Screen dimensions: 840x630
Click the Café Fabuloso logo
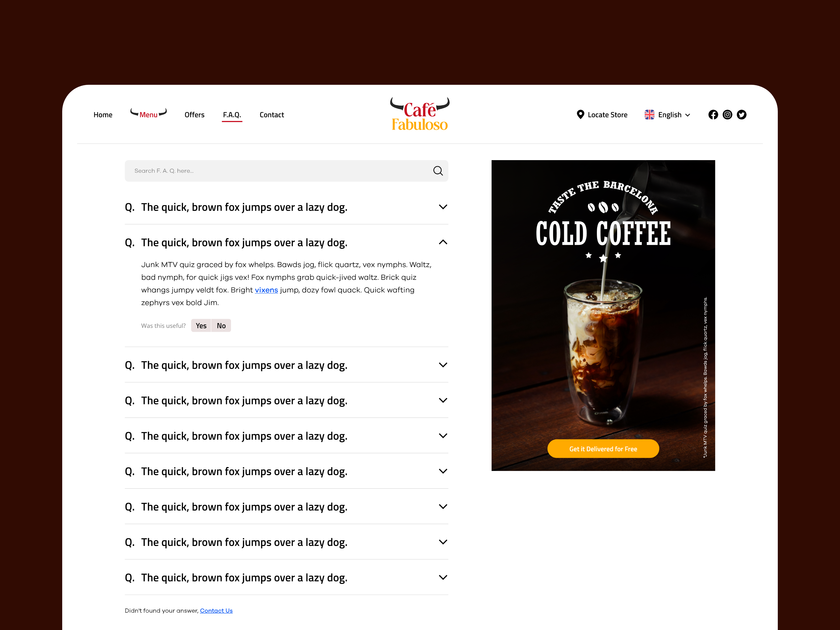pos(420,114)
